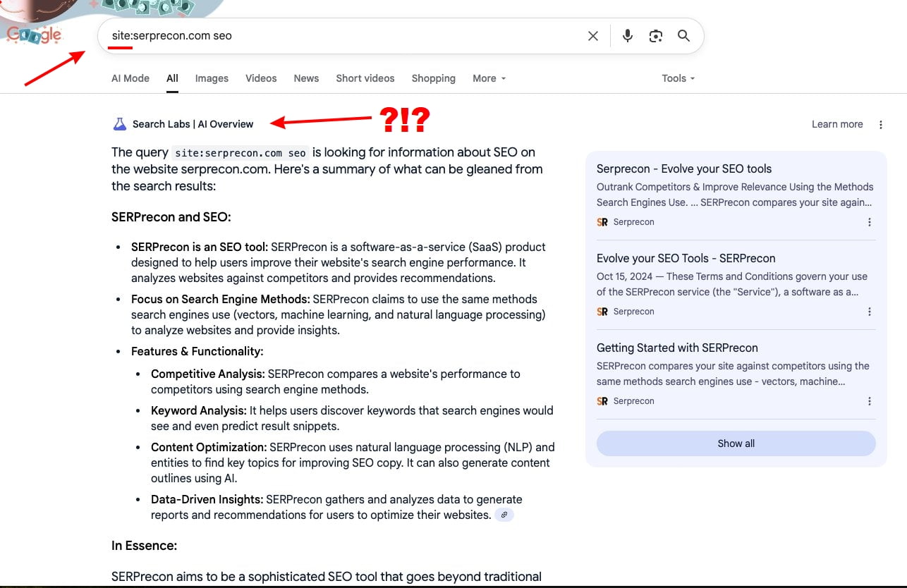907x588 pixels.
Task: Click the 'Search Labs | AI Overview' label
Action: [x=193, y=124]
